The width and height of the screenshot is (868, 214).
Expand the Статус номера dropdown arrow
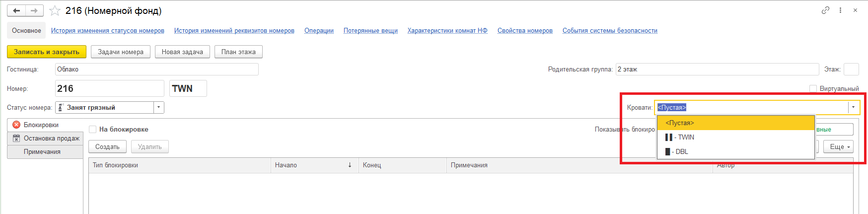158,107
